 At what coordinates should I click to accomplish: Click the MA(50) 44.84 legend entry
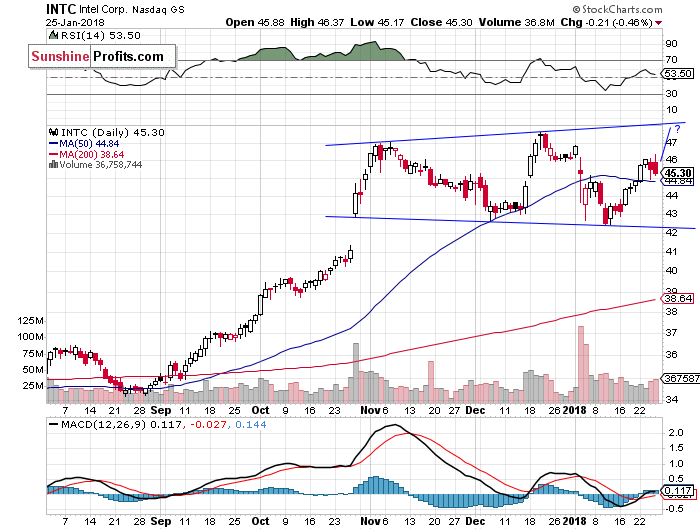click(x=84, y=144)
